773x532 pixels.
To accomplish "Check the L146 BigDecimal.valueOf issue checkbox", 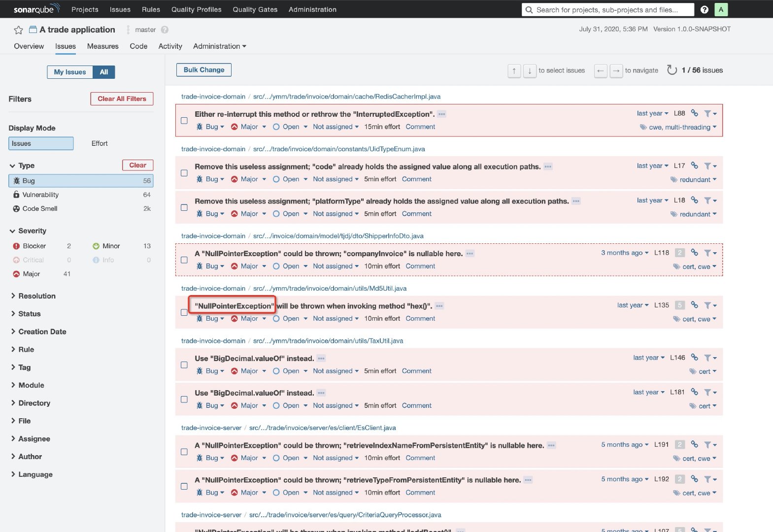I will [184, 365].
